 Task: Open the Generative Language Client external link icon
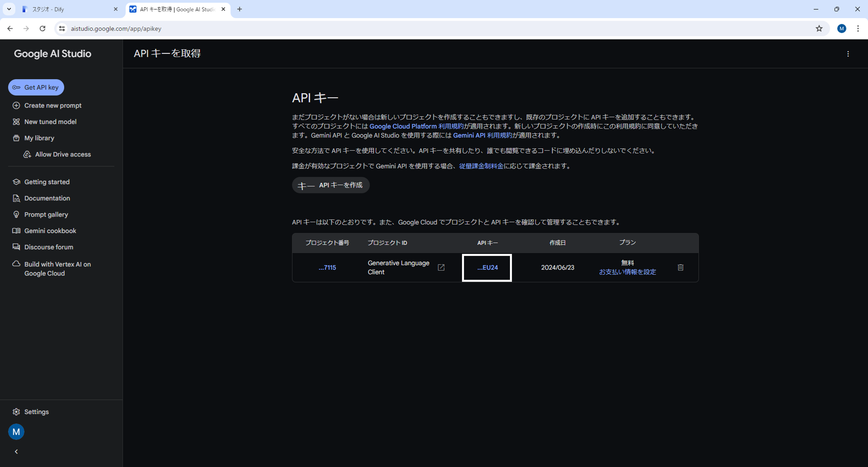coord(441,267)
